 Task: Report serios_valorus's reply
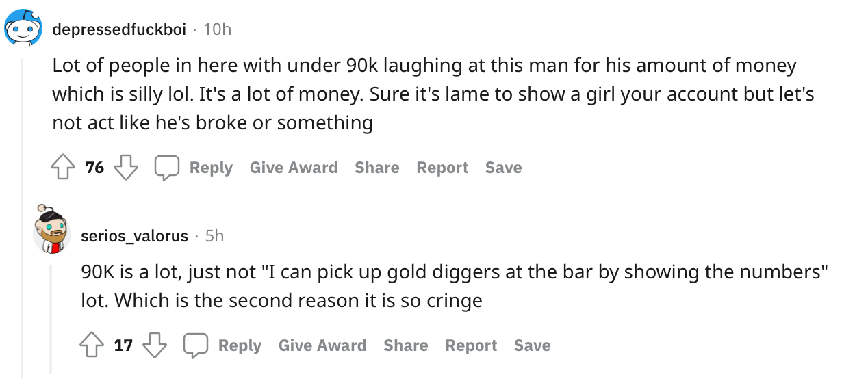[471, 345]
